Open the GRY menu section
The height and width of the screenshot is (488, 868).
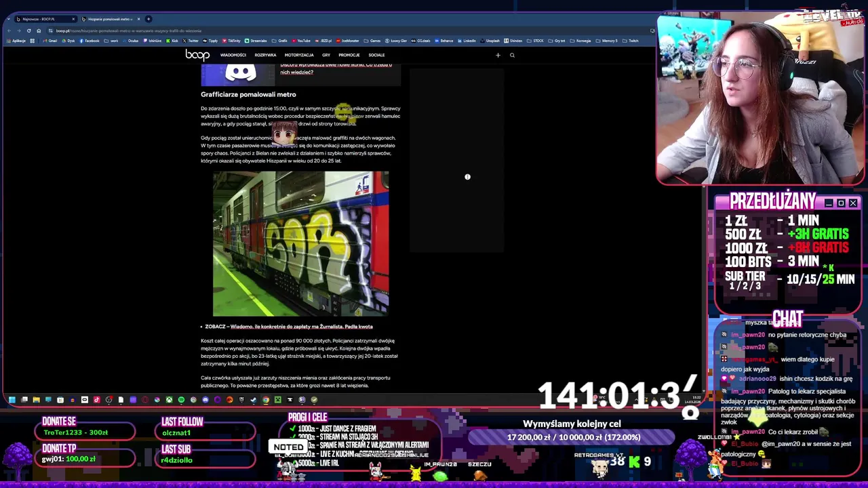326,55
